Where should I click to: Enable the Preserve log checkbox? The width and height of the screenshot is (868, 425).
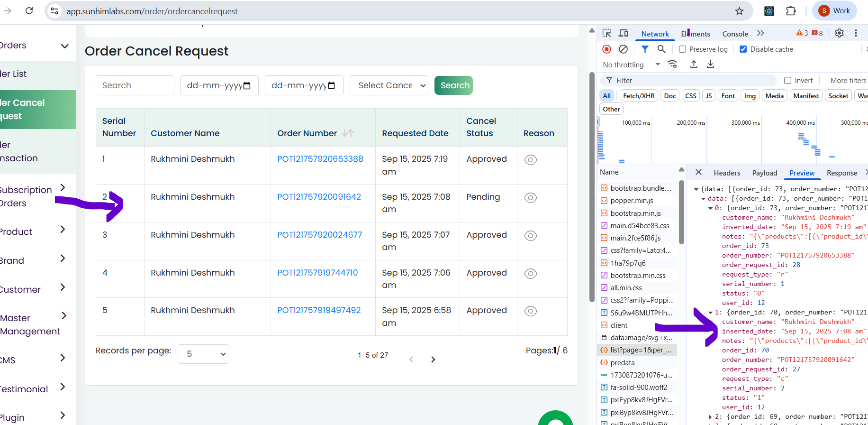point(682,49)
